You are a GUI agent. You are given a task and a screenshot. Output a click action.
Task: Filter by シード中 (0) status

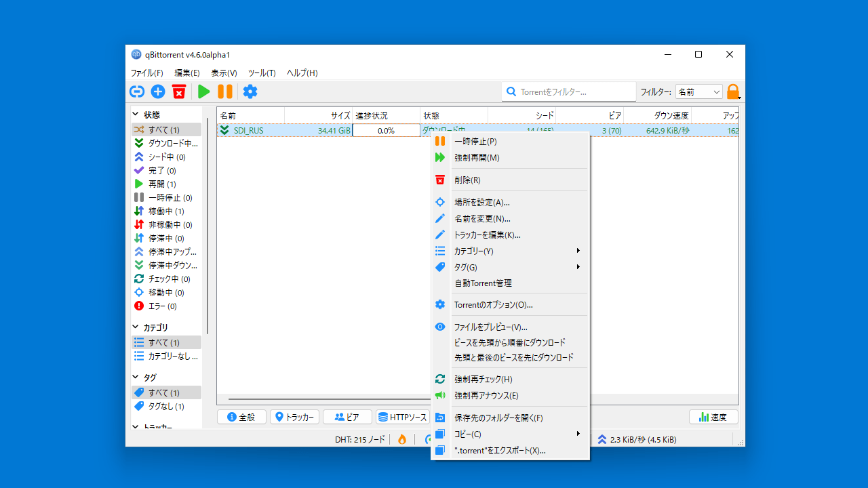tap(166, 157)
